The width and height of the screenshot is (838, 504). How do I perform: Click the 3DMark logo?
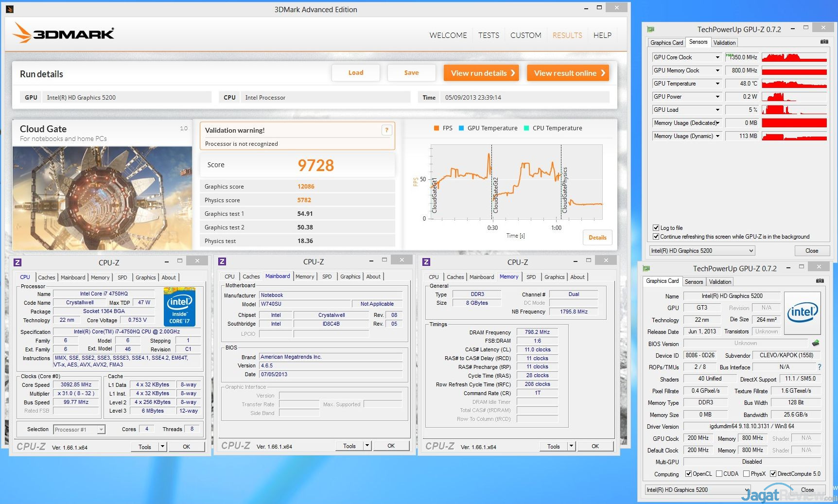pos(64,33)
